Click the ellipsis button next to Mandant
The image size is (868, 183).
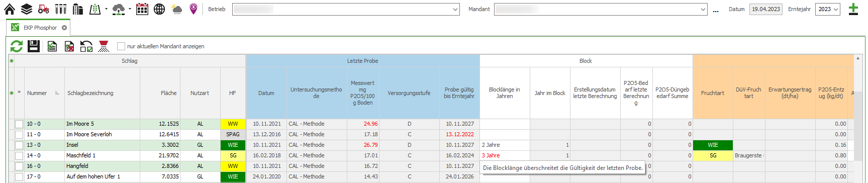[x=716, y=10]
